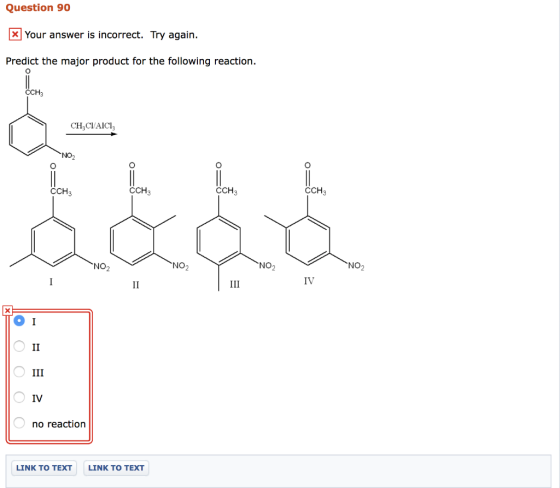Click structure III molecule image
This screenshot has width=560, height=488.
pyautogui.click(x=236, y=226)
